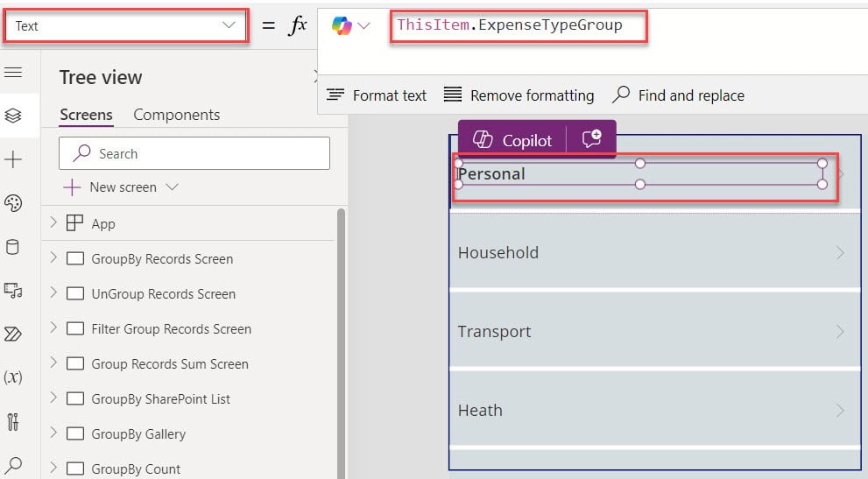
Task: Select Group Records Sum Screen
Action: coord(170,363)
